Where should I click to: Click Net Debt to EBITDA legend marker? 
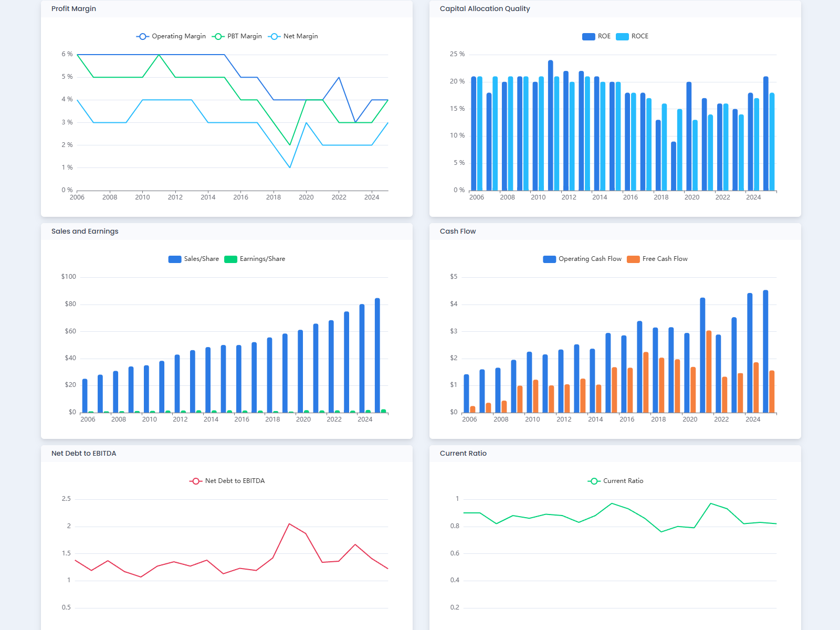pyautogui.click(x=196, y=481)
